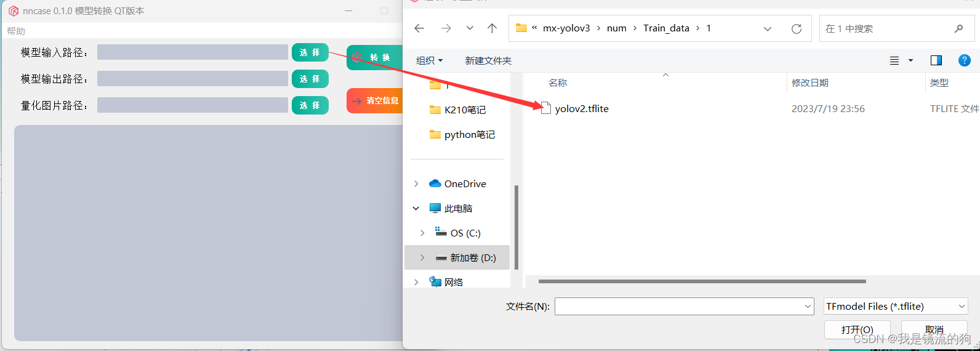This screenshot has width=980, height=351.
Task: Click Train_data in the address path
Action: coord(666,28)
